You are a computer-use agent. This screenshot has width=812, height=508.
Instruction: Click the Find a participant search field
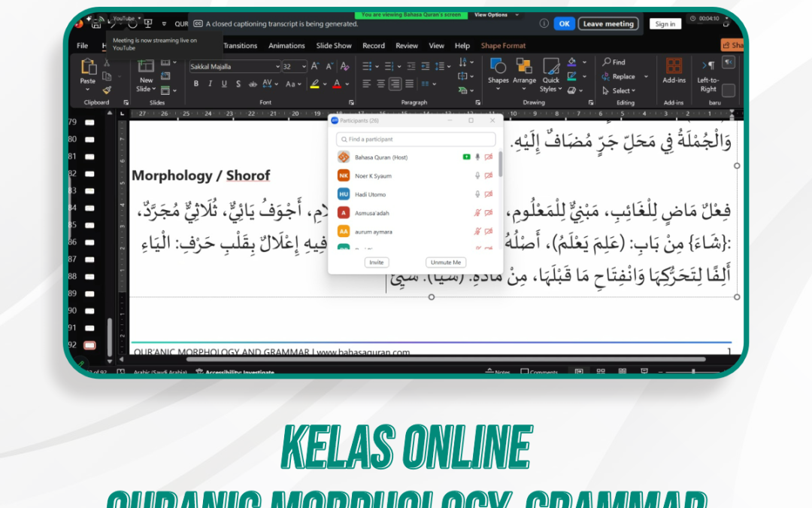[416, 139]
